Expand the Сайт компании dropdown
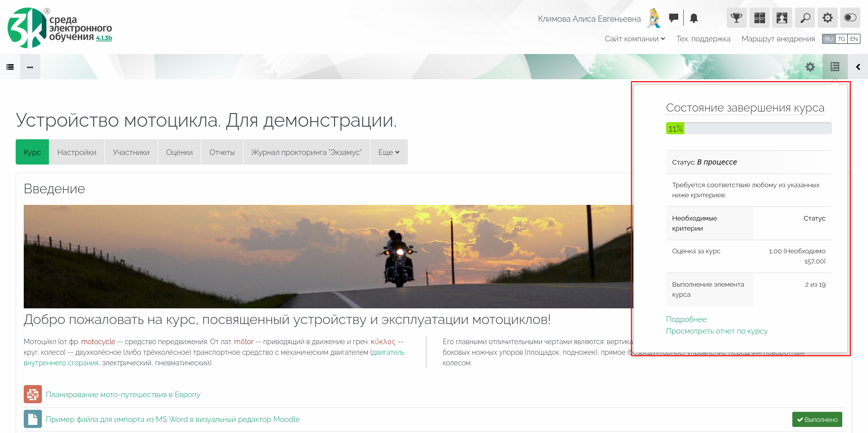Image resolution: width=868 pixels, height=433 pixels. point(635,39)
